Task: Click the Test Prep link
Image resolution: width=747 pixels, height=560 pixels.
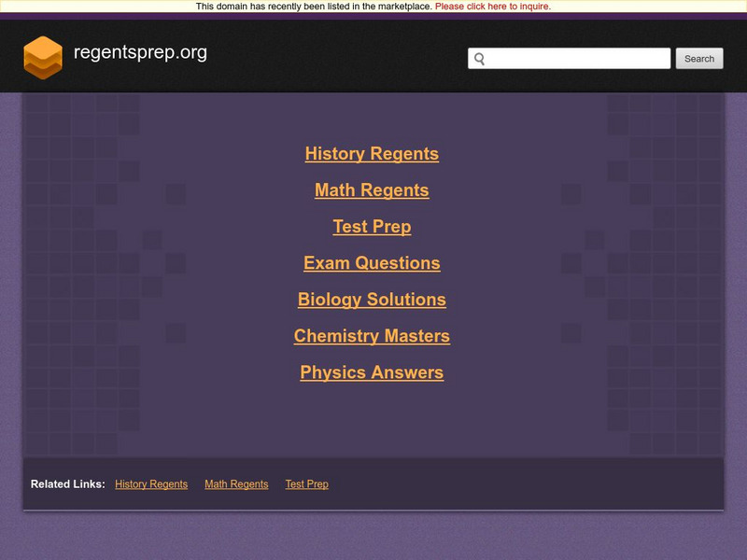Action: tap(371, 227)
